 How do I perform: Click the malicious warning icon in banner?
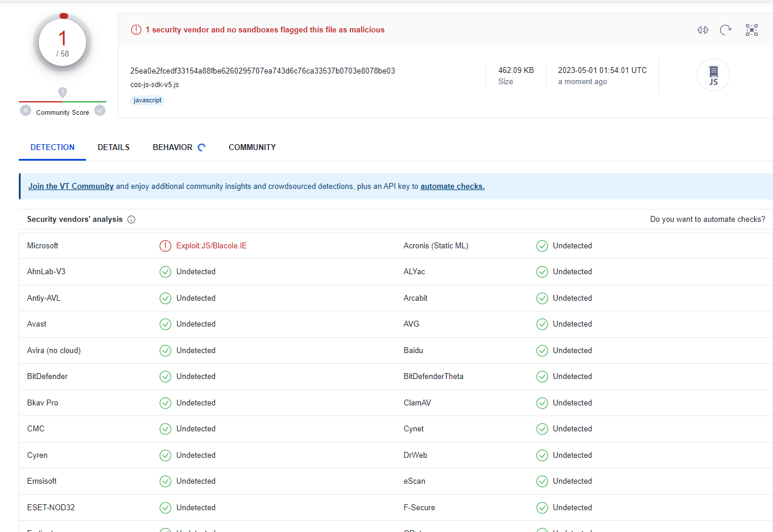(136, 30)
